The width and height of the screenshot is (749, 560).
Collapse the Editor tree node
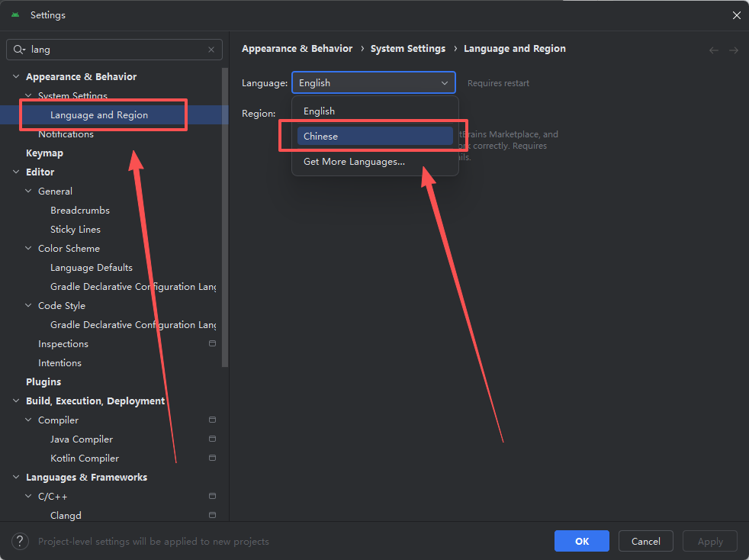16,172
